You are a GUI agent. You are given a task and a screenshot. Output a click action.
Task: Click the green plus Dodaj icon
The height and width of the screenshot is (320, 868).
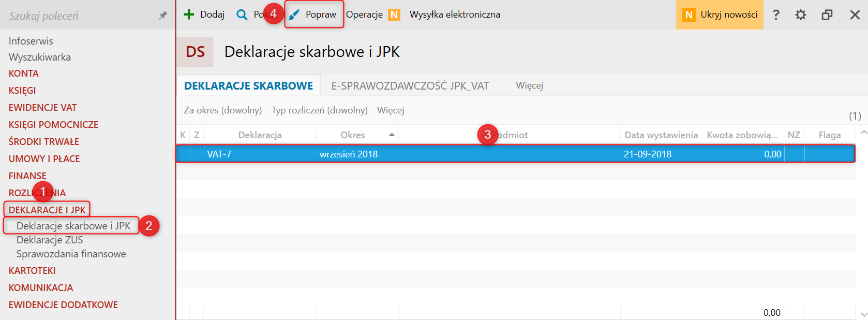click(189, 14)
